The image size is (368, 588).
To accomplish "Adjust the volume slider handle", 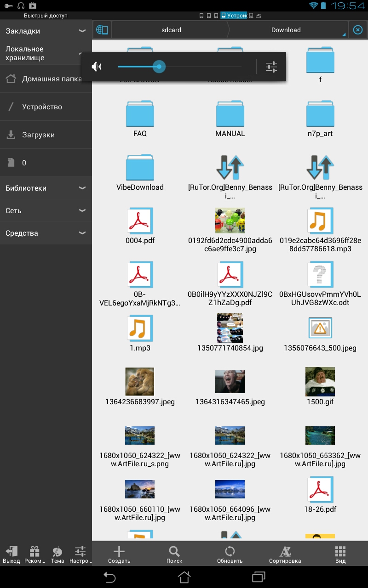I will 159,67.
